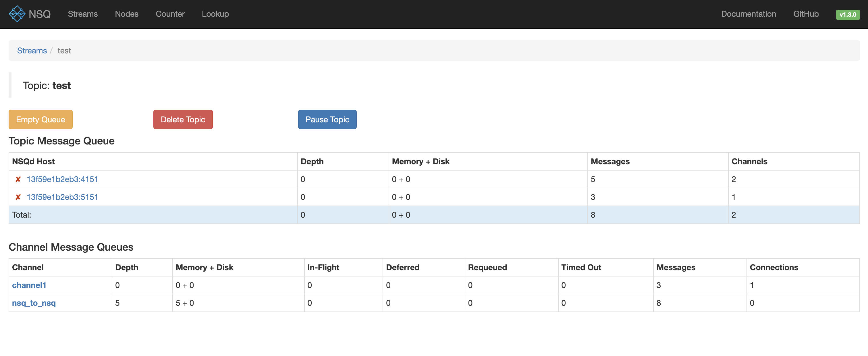This screenshot has width=868, height=356.
Task: Open the Lookup nav item
Action: pos(215,14)
